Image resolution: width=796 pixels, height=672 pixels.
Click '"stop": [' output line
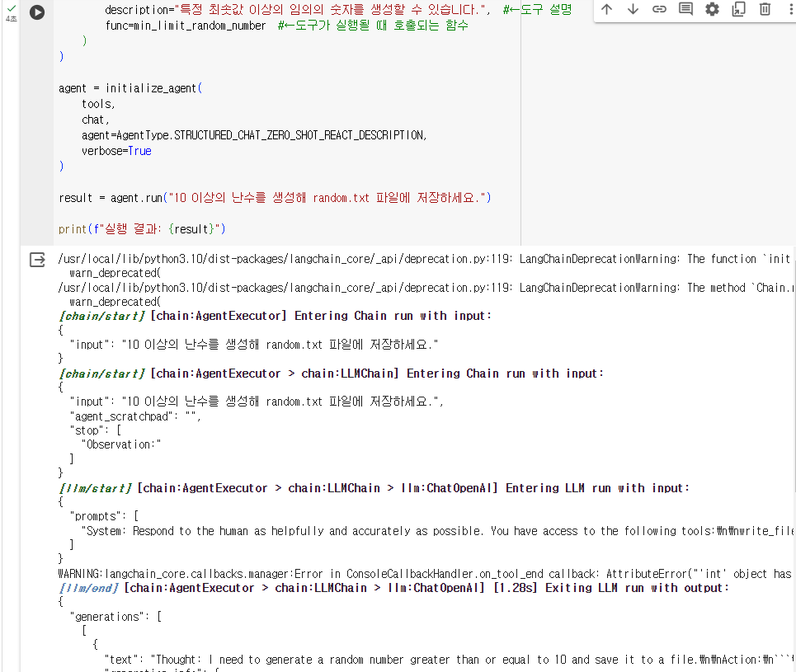click(x=96, y=430)
